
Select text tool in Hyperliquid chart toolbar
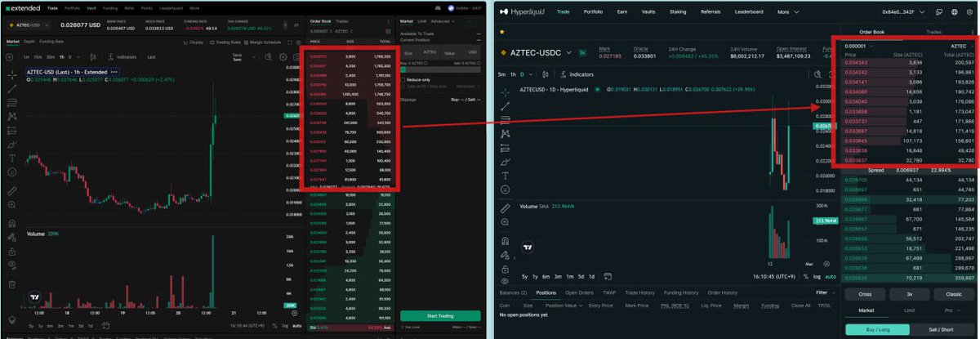(x=506, y=175)
